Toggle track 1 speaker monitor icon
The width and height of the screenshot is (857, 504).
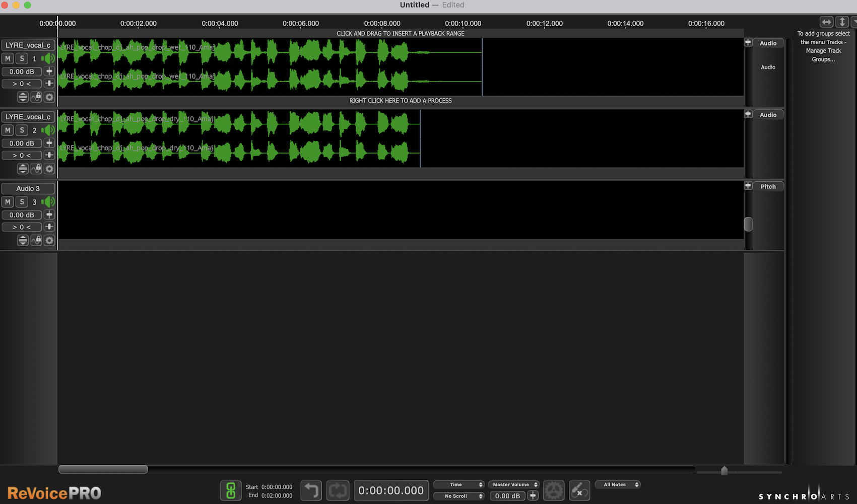[x=48, y=58]
